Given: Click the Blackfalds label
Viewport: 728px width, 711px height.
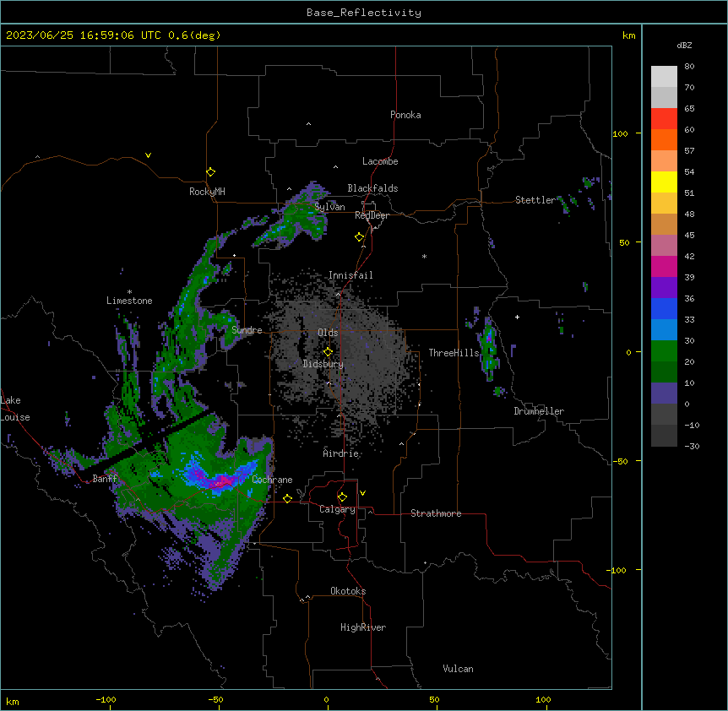Looking at the screenshot, I should point(372,188).
